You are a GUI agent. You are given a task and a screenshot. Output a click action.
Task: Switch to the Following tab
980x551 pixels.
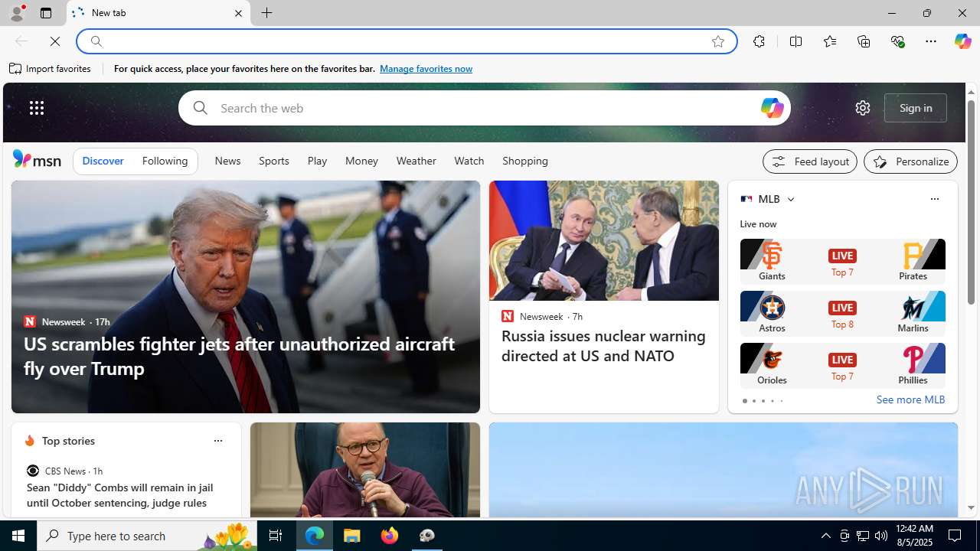click(x=165, y=161)
